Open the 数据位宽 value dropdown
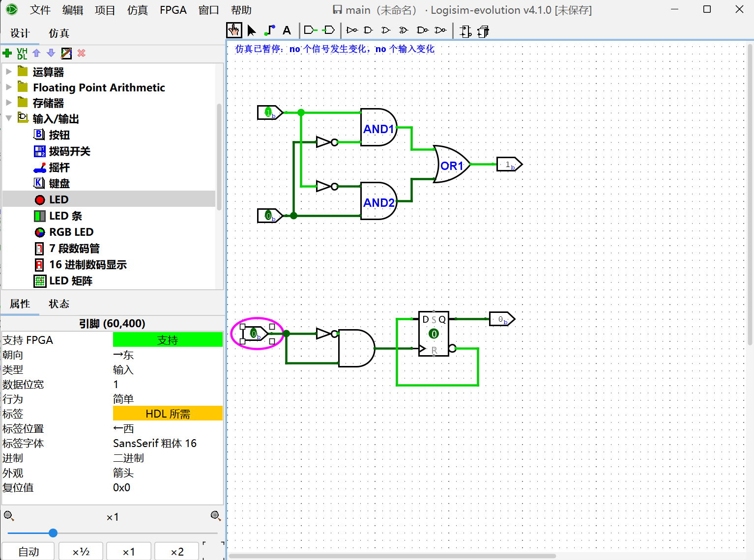Image resolution: width=754 pixels, height=560 pixels. (x=168, y=384)
